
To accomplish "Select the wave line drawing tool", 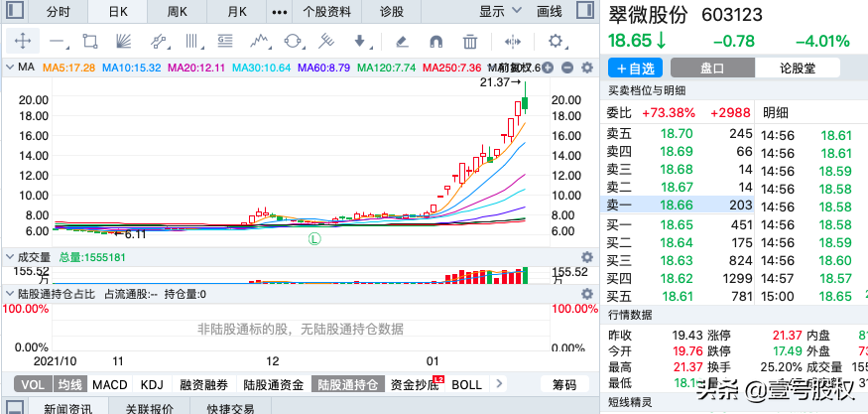I will (x=260, y=41).
